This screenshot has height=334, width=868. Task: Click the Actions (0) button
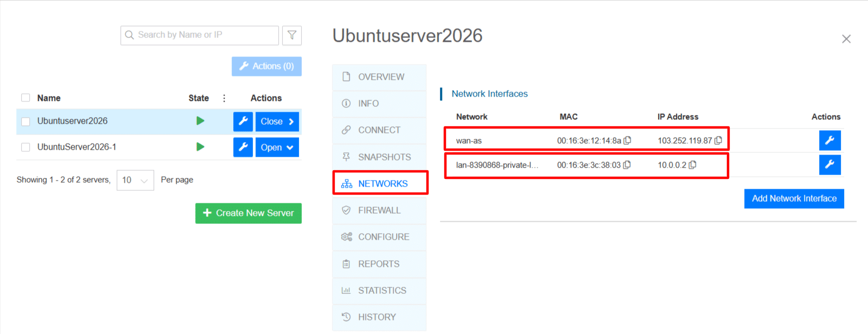pos(266,66)
